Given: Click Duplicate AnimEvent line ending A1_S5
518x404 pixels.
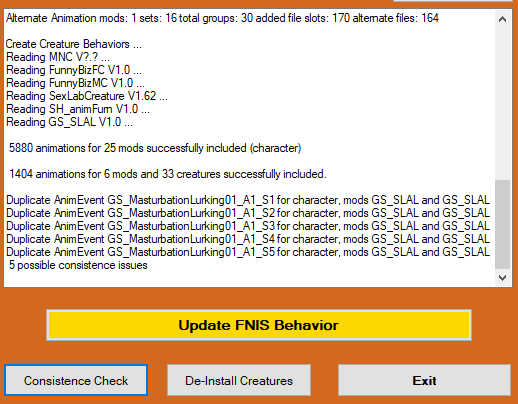Looking at the screenshot, I should (248, 252).
